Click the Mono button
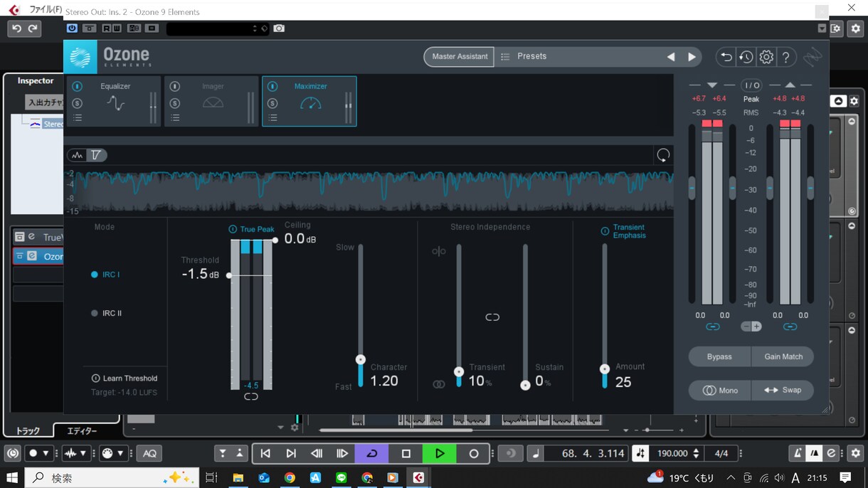 [x=719, y=390]
